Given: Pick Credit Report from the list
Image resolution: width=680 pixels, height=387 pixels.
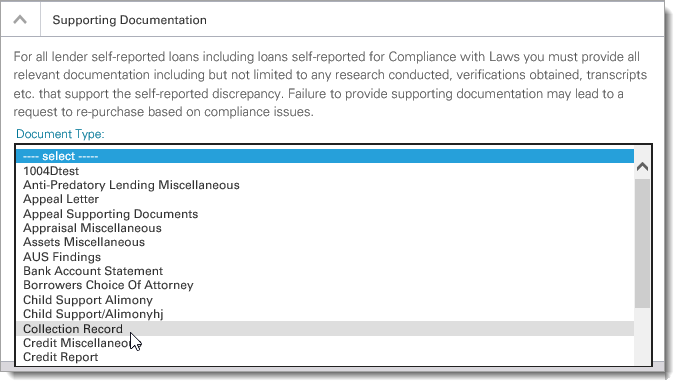Looking at the screenshot, I should click(x=325, y=357).
